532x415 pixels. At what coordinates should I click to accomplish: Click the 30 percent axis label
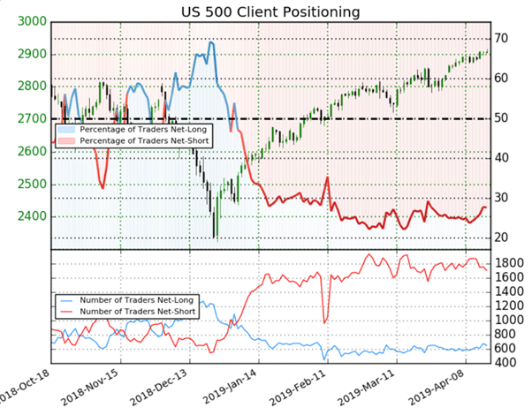(x=501, y=198)
